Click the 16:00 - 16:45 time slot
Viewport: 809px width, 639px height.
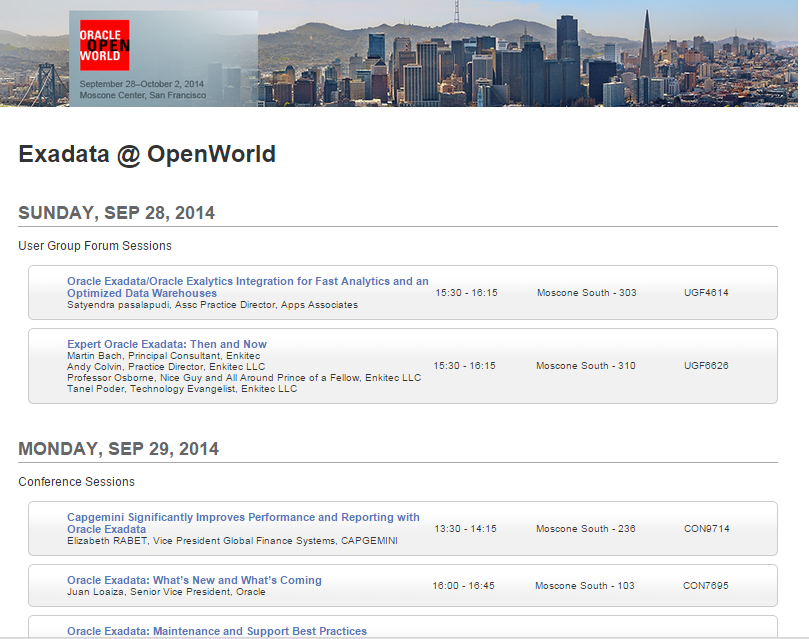(463, 586)
